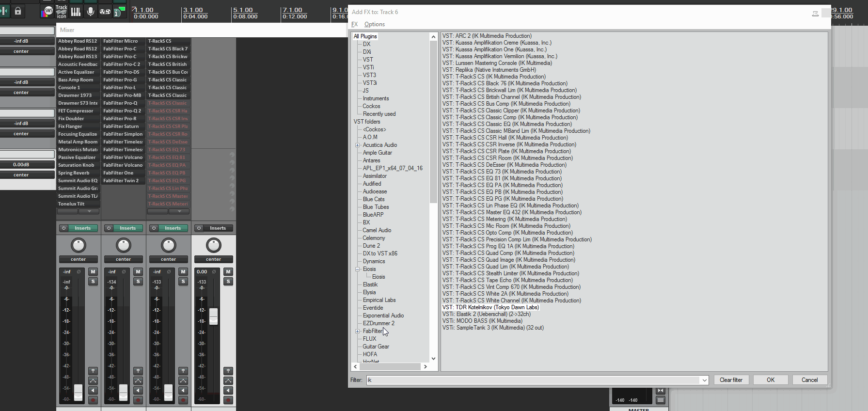The width and height of the screenshot is (868, 411).
Task: Click the speaker monitor icon on second strip
Action: point(138,390)
